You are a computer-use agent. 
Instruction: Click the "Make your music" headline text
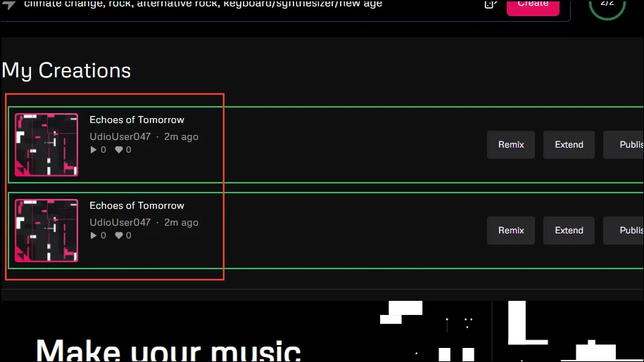click(x=168, y=351)
